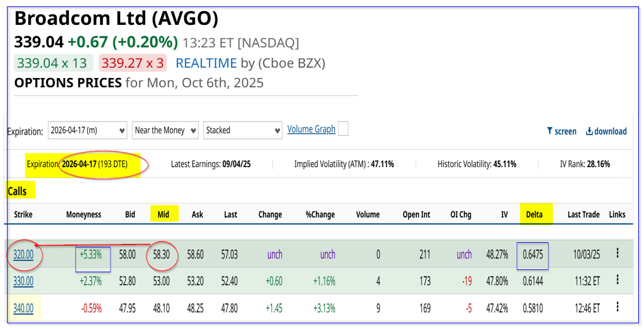This screenshot has height=329, width=644.
Task: Open the expiration date dropdown
Action: tap(87, 131)
